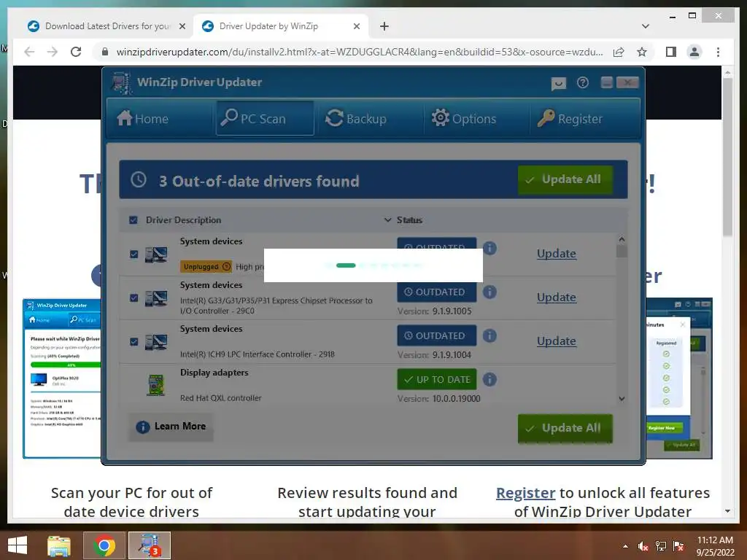The height and width of the screenshot is (560, 747).
Task: Click the browser forward arrow
Action: click(x=53, y=52)
